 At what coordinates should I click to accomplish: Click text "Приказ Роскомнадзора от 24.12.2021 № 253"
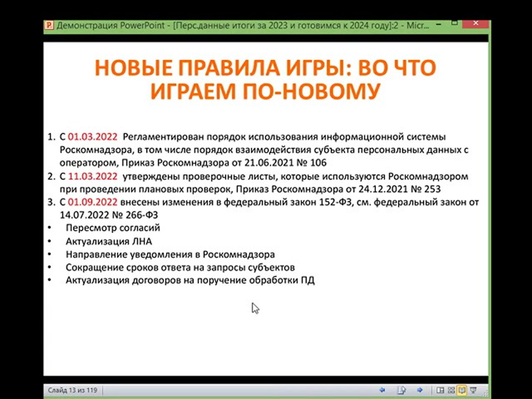pyautogui.click(x=338, y=189)
